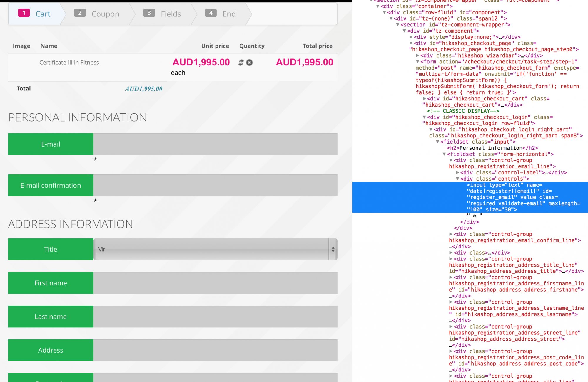Expand the email_confirm_line control-group node
Screen dimensions: 588x382
click(451, 234)
